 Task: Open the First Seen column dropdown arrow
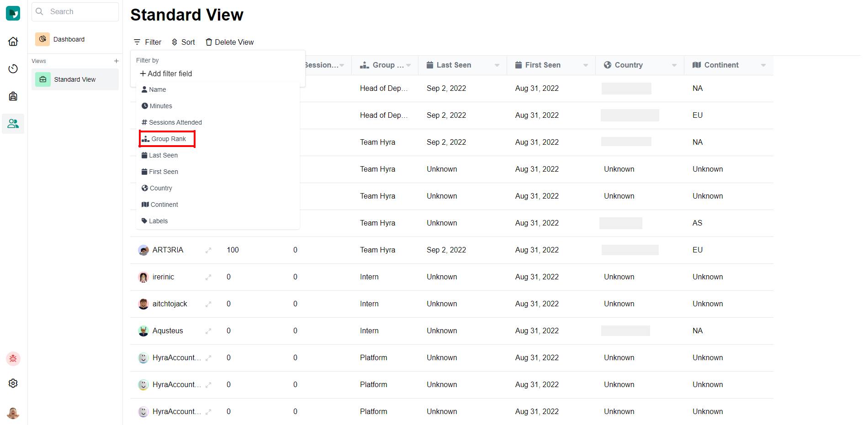coord(586,65)
